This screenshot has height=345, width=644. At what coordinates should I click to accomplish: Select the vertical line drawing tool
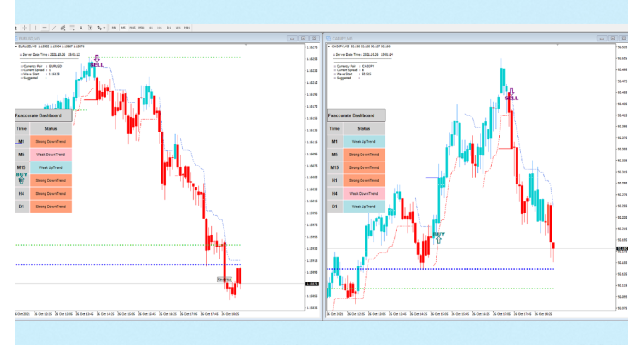pos(35,28)
